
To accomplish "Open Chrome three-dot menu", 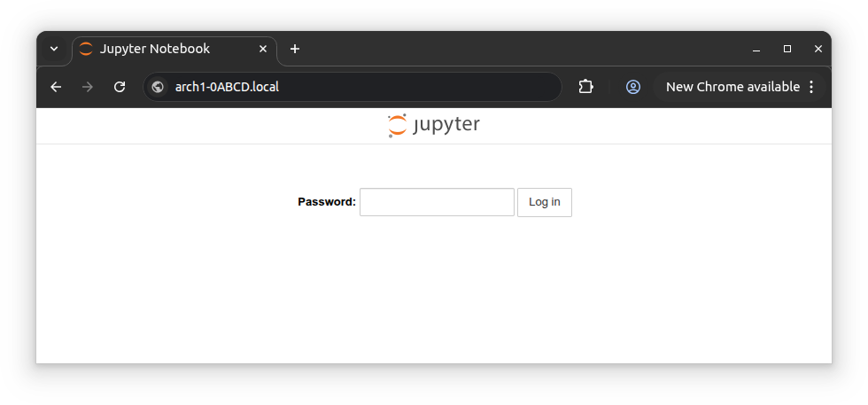I will click(x=810, y=87).
